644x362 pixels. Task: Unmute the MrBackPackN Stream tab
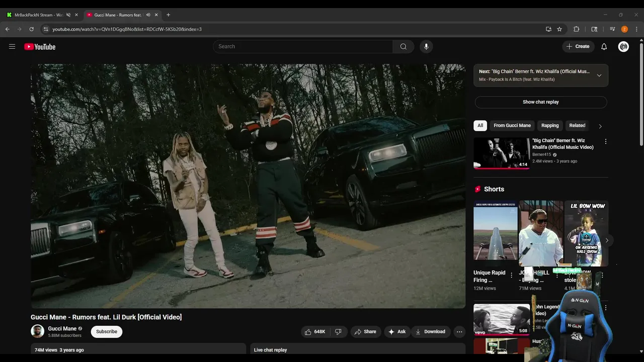68,15
